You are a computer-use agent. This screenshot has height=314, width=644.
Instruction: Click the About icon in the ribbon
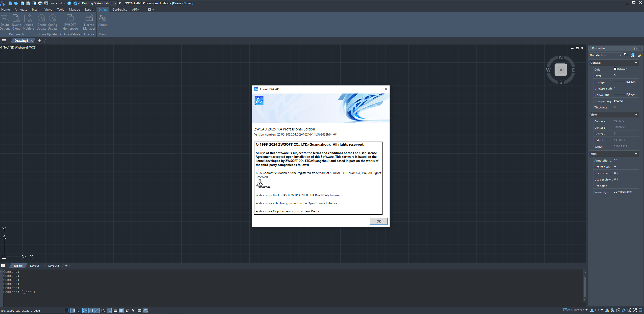coord(102,20)
